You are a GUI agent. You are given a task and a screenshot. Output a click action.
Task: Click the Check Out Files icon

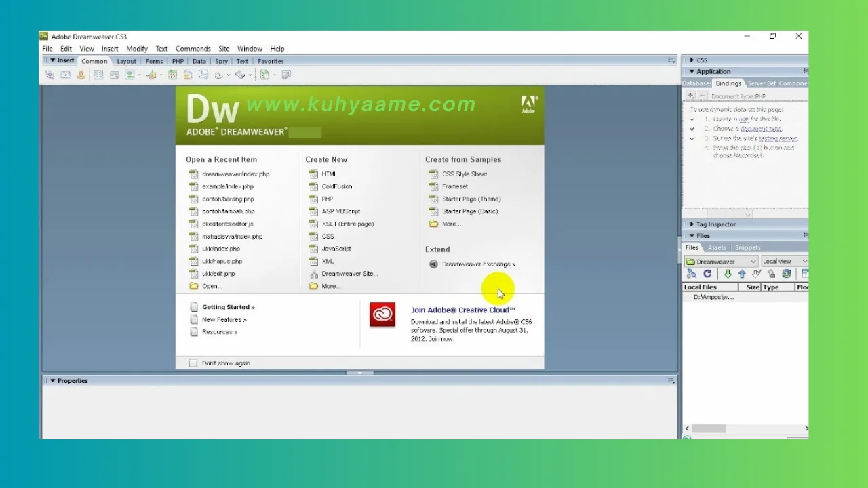coord(756,274)
